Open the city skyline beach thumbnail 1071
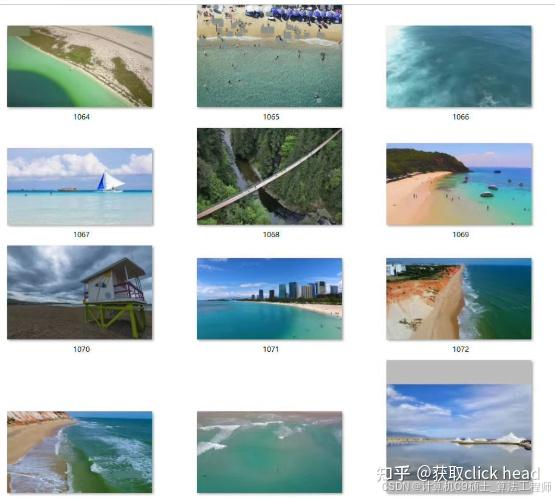 [x=270, y=299]
